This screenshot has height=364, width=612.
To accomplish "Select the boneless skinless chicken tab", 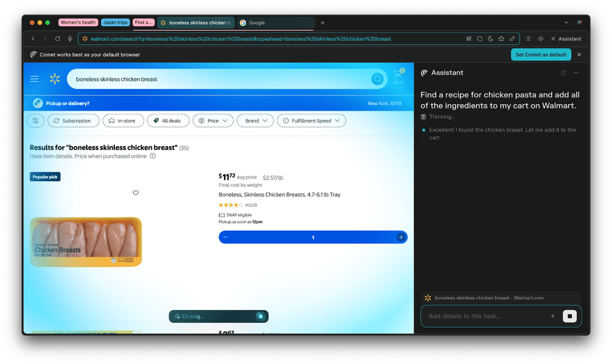I will 196,23.
